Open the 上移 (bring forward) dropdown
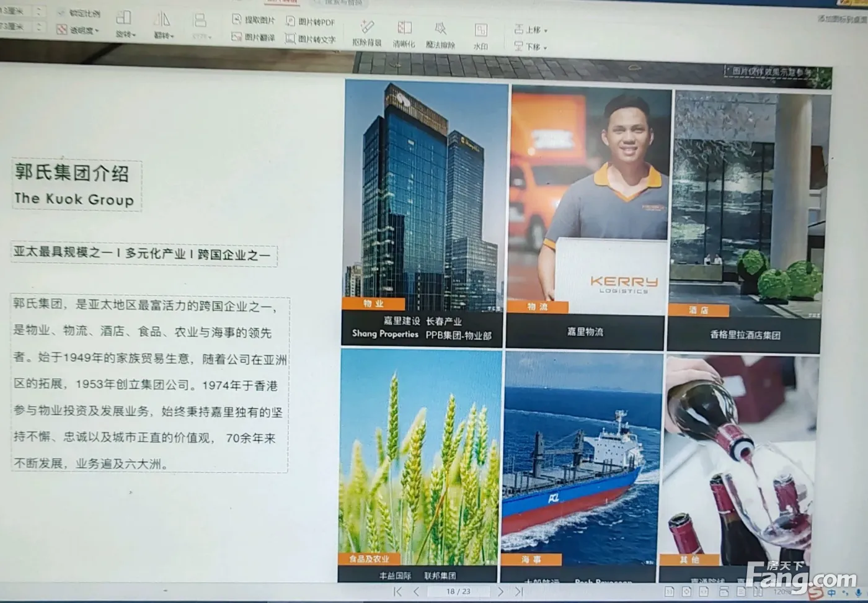The image size is (868, 603). click(531, 30)
